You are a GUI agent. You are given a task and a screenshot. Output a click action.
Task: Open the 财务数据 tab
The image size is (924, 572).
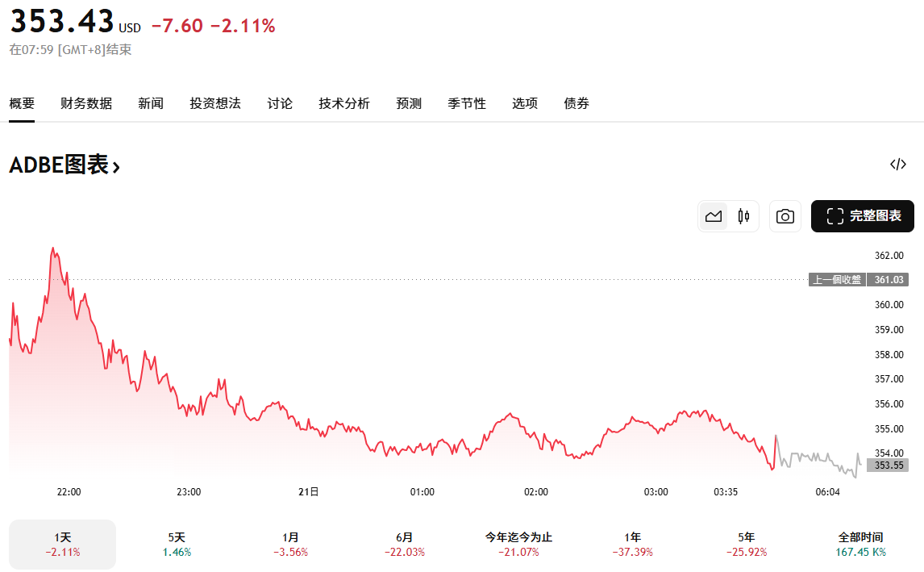tap(86, 104)
